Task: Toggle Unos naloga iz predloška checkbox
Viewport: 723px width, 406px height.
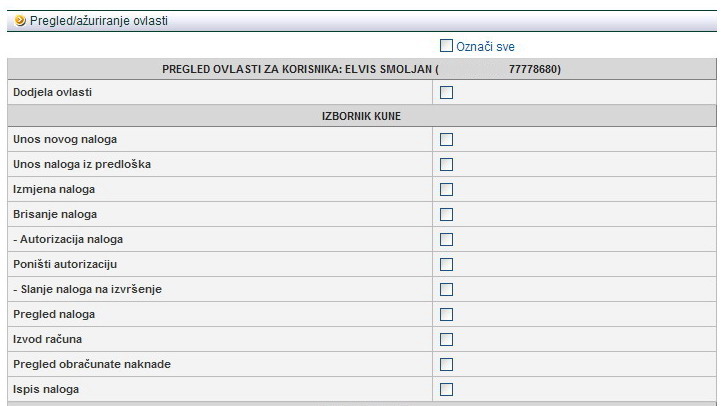Action: (x=446, y=165)
